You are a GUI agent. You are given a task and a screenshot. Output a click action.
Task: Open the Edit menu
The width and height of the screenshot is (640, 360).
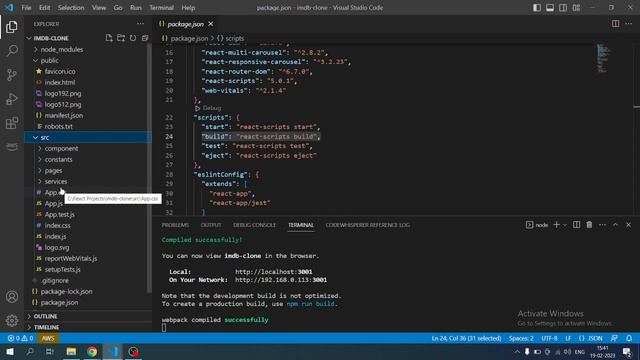tap(44, 8)
